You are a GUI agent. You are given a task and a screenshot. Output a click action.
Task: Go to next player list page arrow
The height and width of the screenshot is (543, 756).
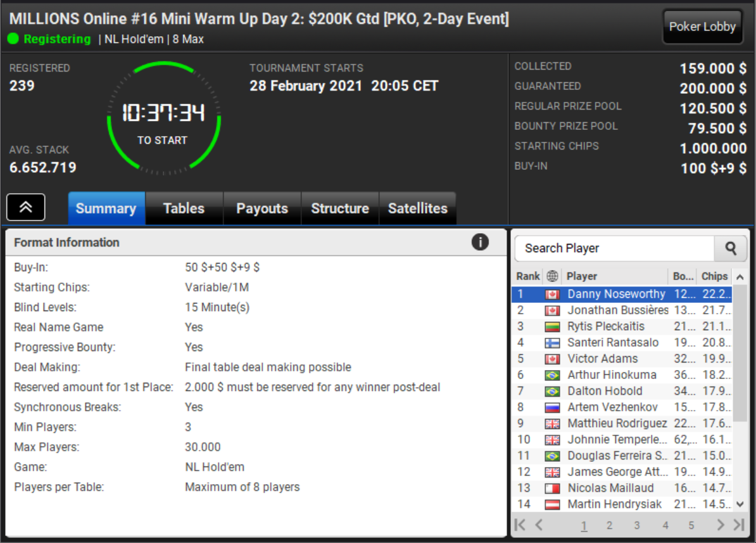(x=720, y=525)
